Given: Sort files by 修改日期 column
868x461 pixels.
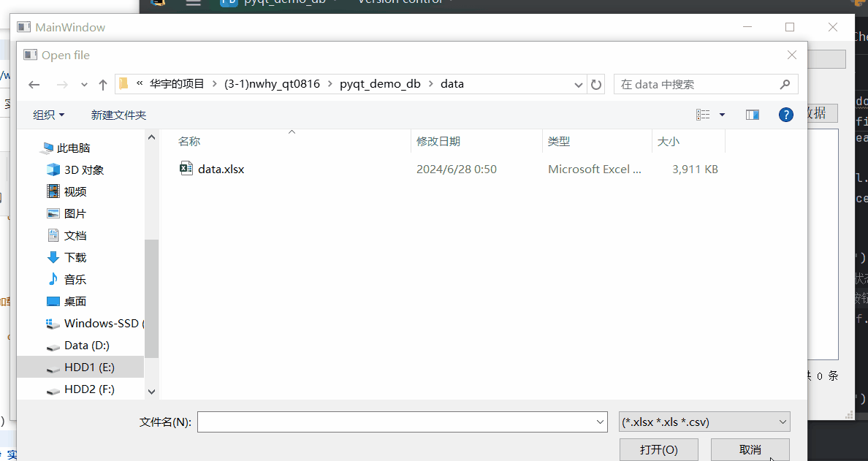Looking at the screenshot, I should (438, 142).
